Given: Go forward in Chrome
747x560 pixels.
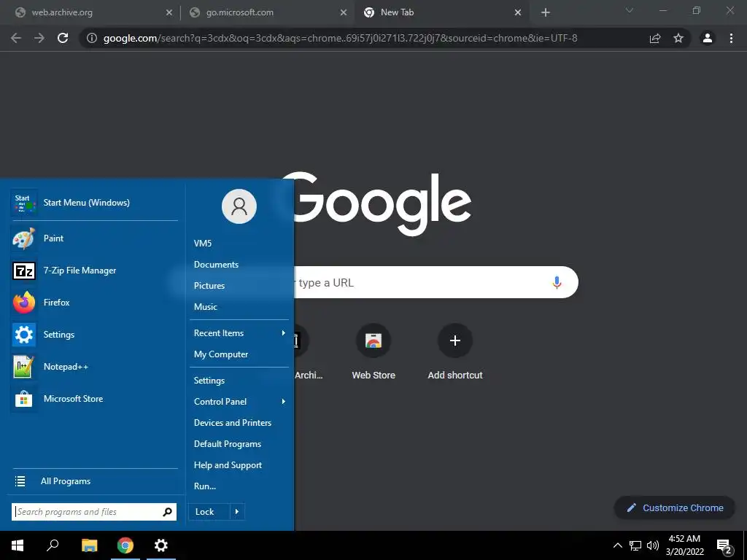Looking at the screenshot, I should coord(39,38).
